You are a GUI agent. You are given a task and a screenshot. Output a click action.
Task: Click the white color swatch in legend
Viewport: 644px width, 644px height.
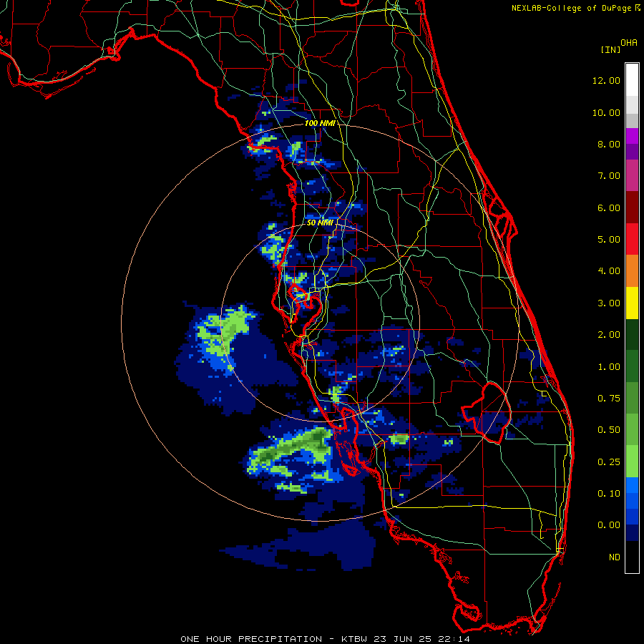pos(632,80)
